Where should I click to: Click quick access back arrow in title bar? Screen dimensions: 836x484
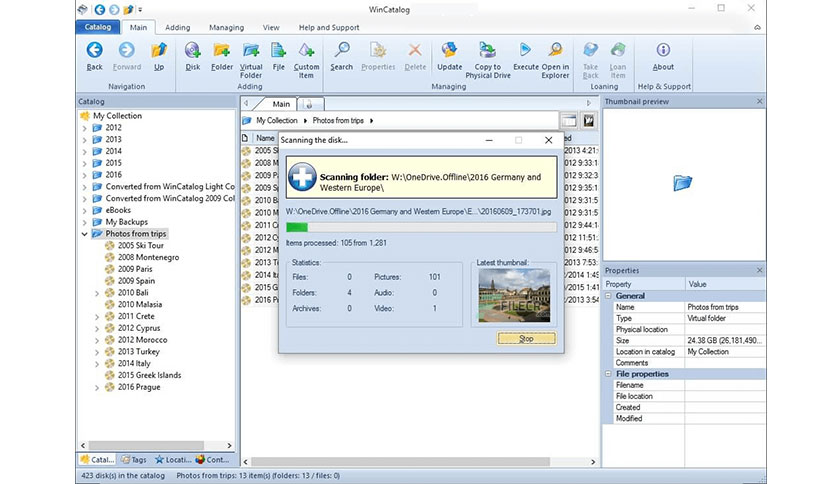coord(100,9)
